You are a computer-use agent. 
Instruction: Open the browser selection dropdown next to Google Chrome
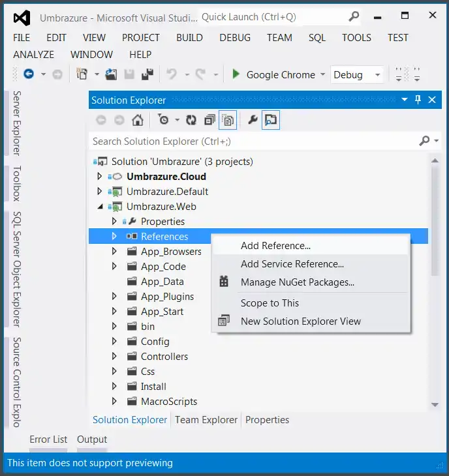coord(322,74)
